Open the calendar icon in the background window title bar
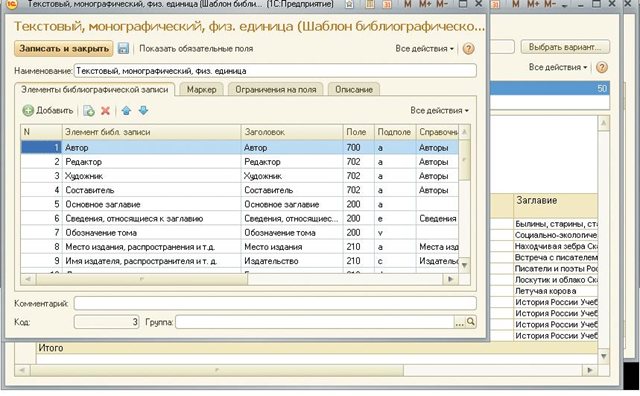 coord(496,4)
